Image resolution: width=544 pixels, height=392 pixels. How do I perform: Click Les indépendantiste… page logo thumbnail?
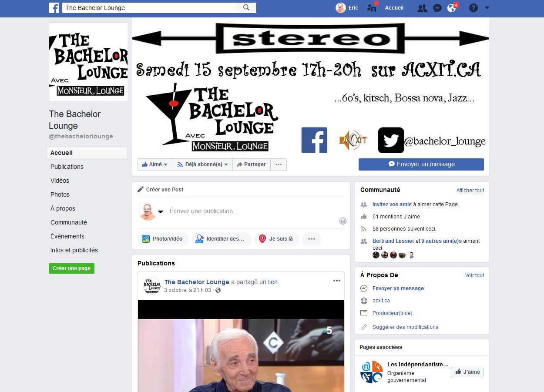(372, 372)
